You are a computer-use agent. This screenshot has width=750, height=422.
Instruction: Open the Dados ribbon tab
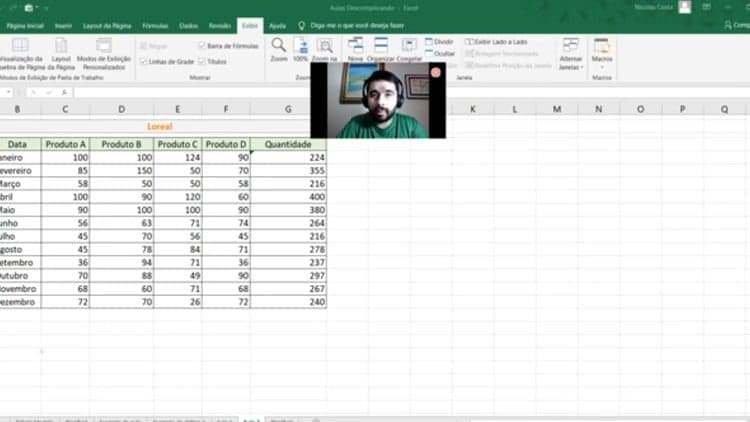188,26
